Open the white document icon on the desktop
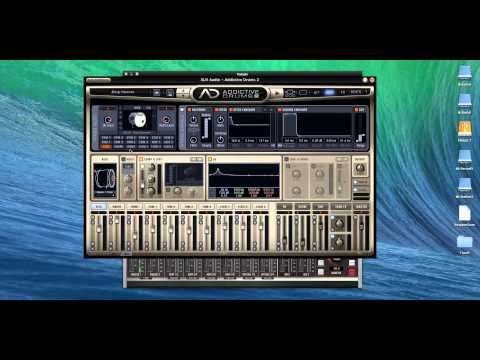This screenshot has height=360, width=480. click(465, 214)
